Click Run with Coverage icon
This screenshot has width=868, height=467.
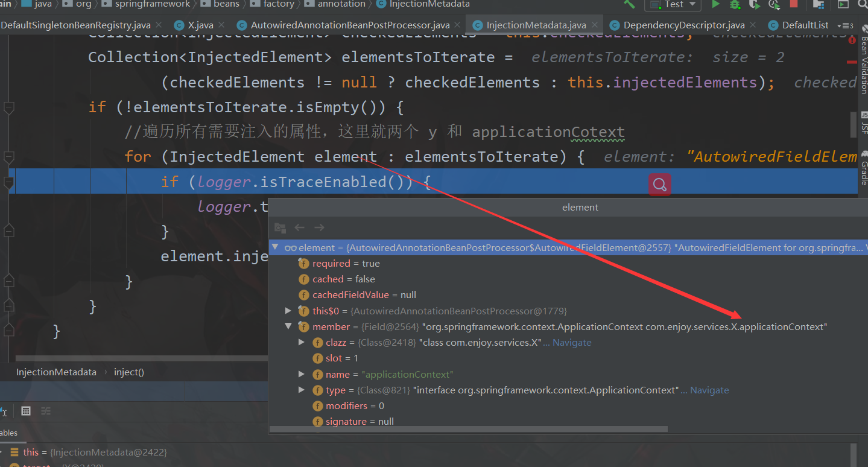click(755, 4)
